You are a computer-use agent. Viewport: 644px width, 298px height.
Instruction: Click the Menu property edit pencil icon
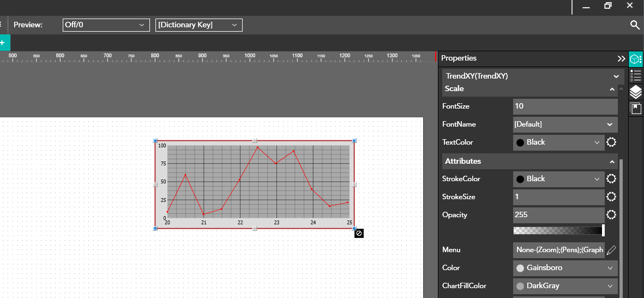[611, 250]
